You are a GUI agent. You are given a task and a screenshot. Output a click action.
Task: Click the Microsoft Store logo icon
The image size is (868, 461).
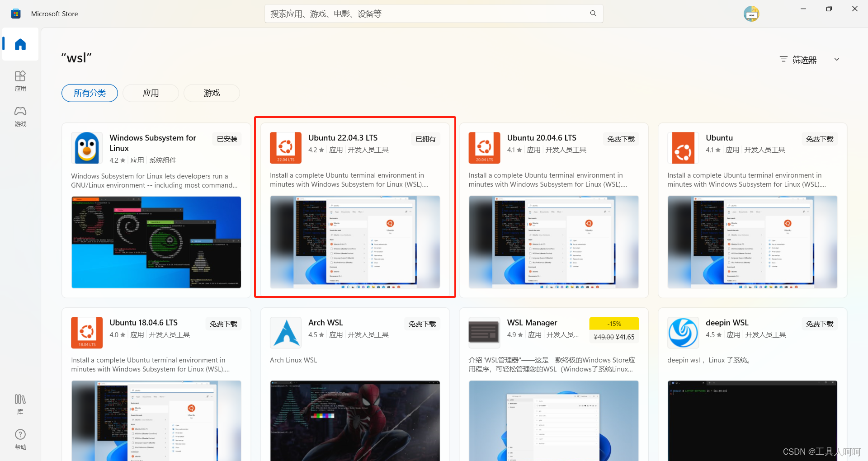[x=16, y=14]
